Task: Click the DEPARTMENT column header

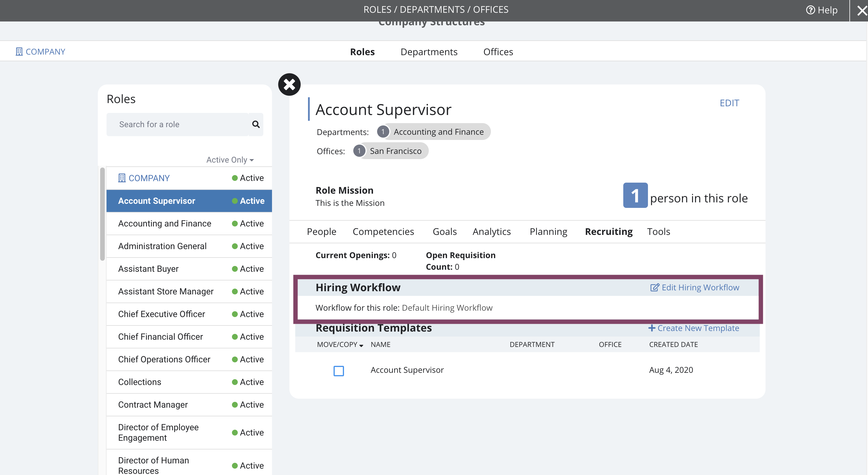Action: (532, 345)
